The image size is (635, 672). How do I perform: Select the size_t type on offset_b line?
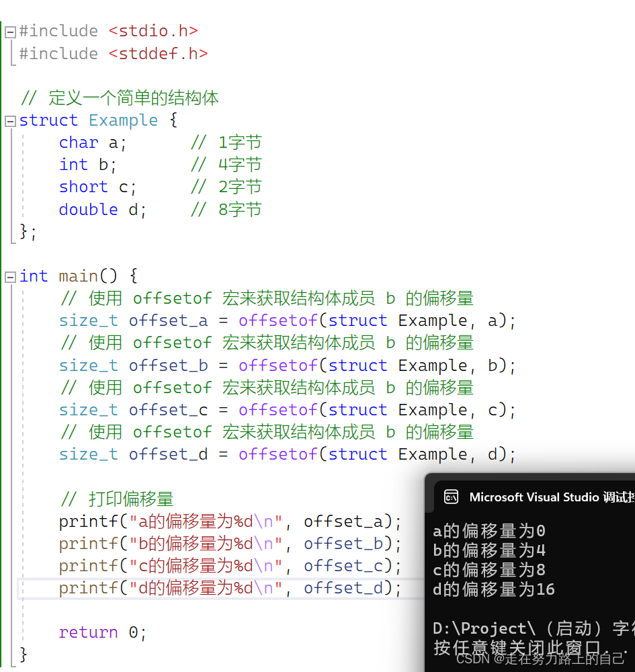[x=88, y=365]
